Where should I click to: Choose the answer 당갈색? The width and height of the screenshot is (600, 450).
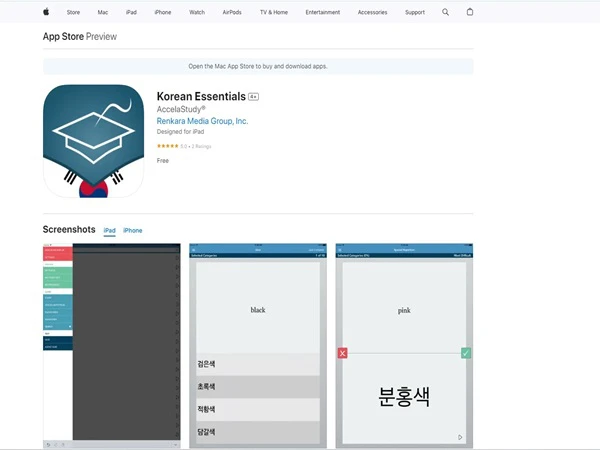(x=258, y=432)
